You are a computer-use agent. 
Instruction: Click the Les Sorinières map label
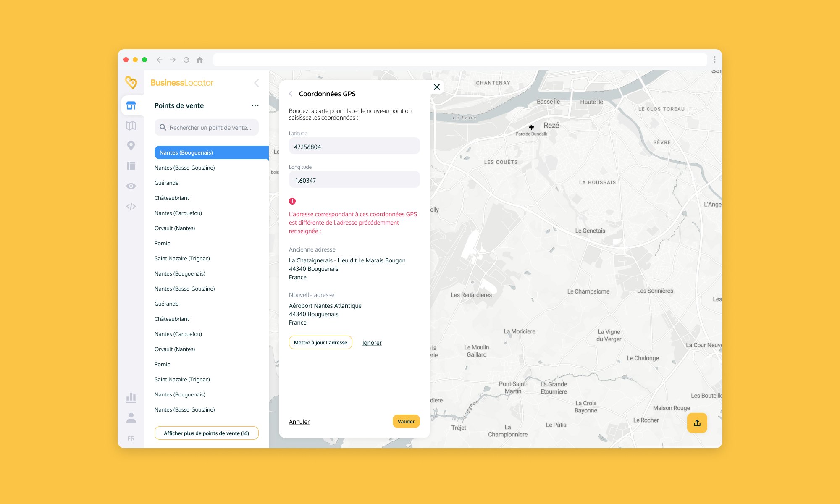pyautogui.click(x=655, y=291)
